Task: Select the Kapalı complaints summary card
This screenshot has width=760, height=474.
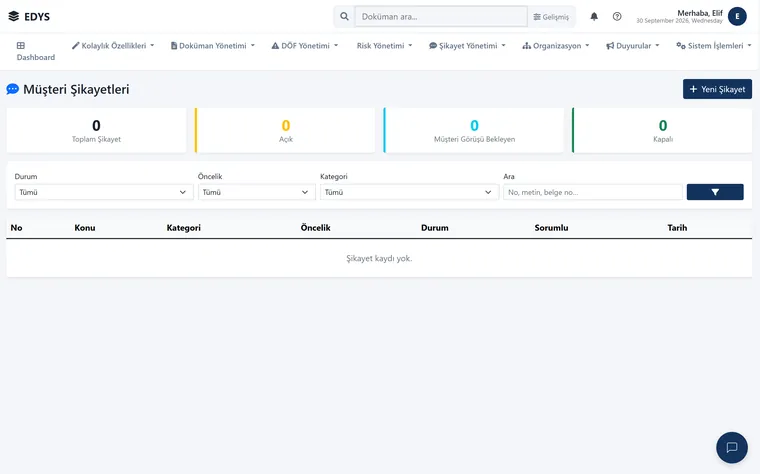Action: point(663,130)
